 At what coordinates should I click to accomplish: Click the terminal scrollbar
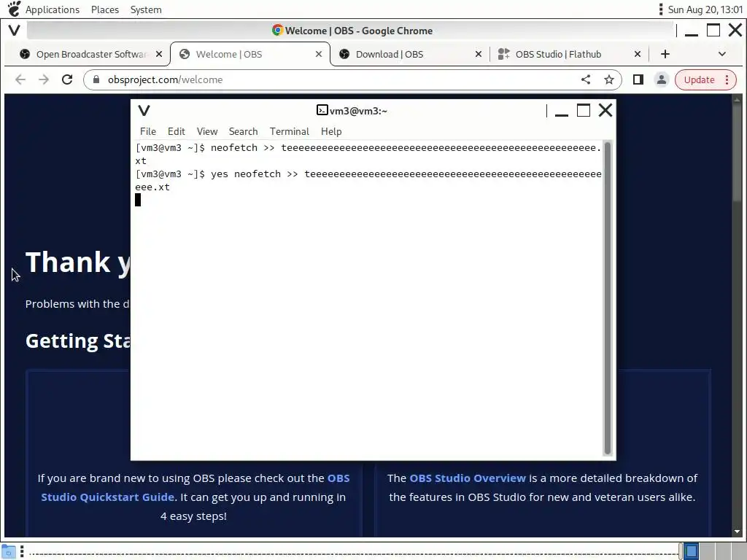point(608,297)
